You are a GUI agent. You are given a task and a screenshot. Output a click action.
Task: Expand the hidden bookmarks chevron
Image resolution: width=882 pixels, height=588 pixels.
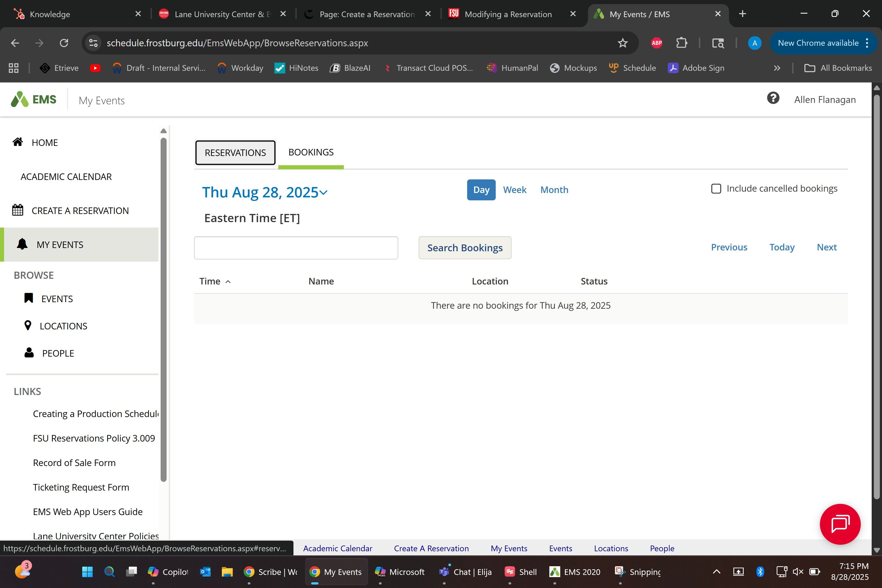pos(777,68)
